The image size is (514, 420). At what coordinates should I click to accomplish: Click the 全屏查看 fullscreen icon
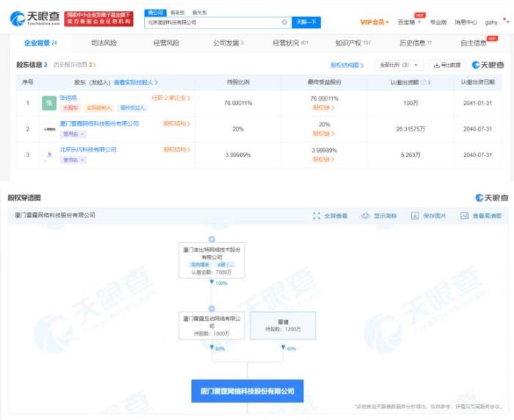[x=316, y=216]
